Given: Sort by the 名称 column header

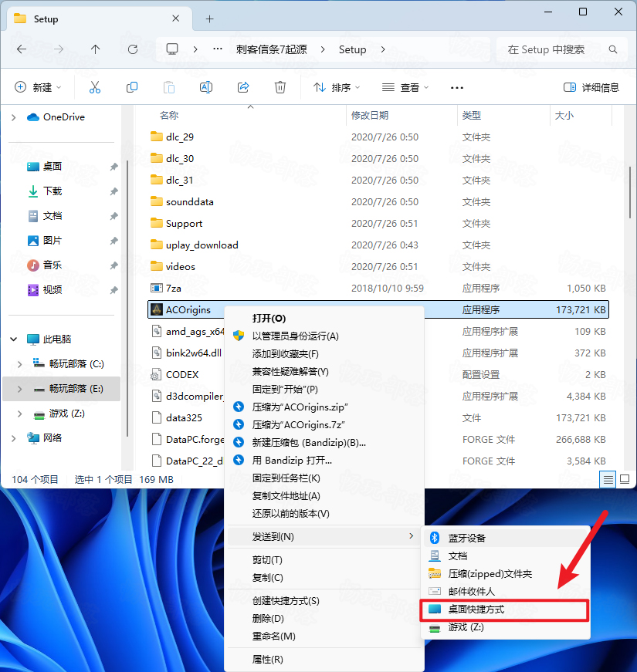Looking at the screenshot, I should [169, 115].
